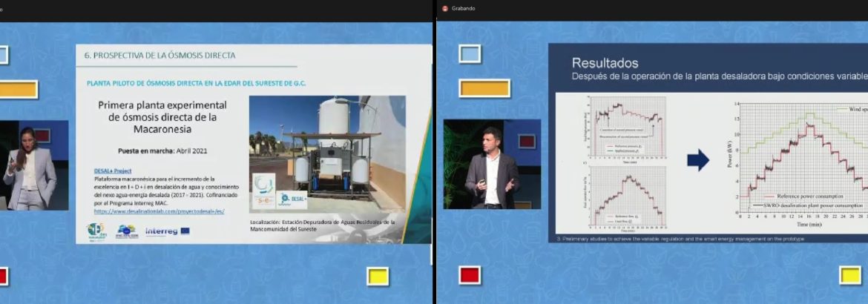Click the pilot plant photo on the slide
The width and height of the screenshot is (868, 304).
pyautogui.click(x=327, y=154)
